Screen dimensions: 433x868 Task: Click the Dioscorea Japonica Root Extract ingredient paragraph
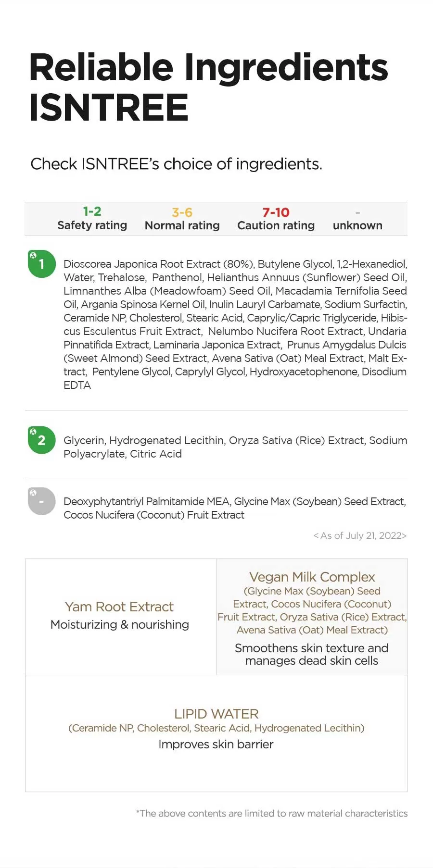(235, 324)
